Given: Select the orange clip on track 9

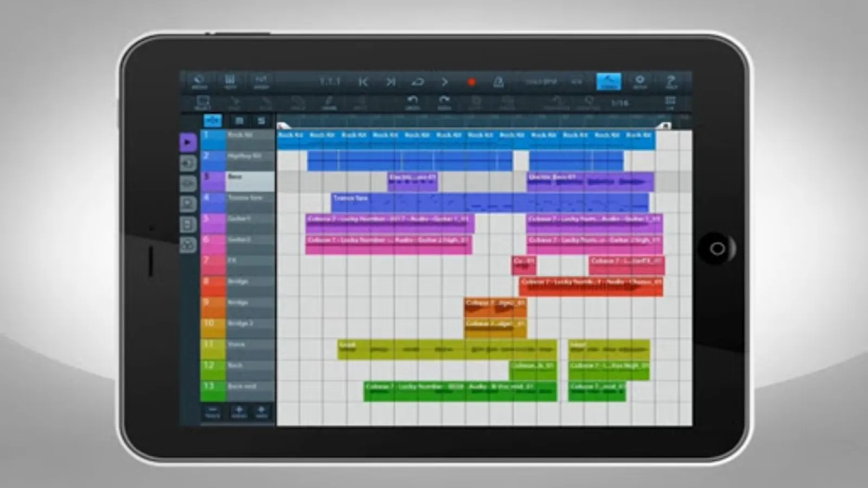Looking at the screenshot, I should pyautogui.click(x=495, y=307).
